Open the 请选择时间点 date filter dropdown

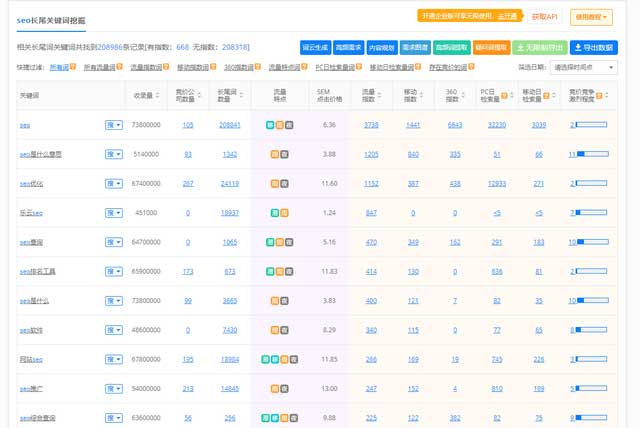click(583, 67)
